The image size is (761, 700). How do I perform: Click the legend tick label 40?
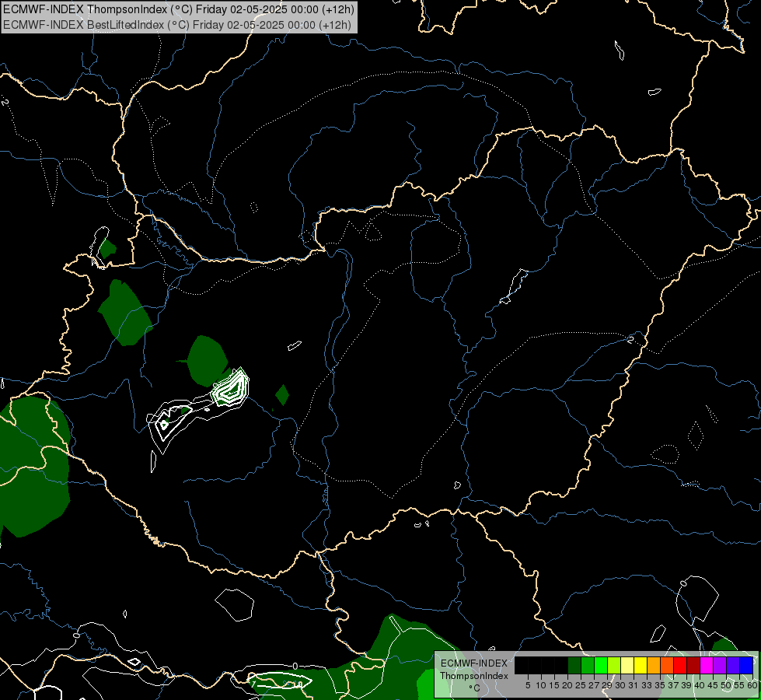tap(700, 685)
